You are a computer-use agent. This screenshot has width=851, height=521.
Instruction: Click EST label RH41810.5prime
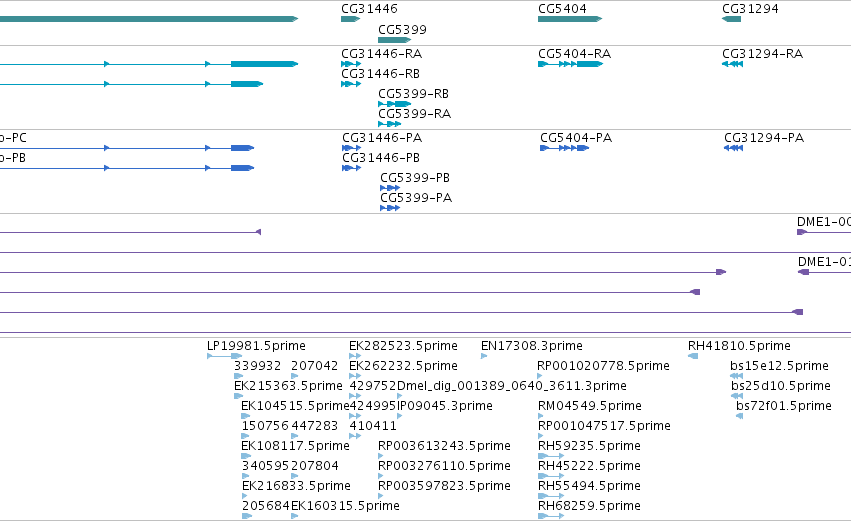739,346
